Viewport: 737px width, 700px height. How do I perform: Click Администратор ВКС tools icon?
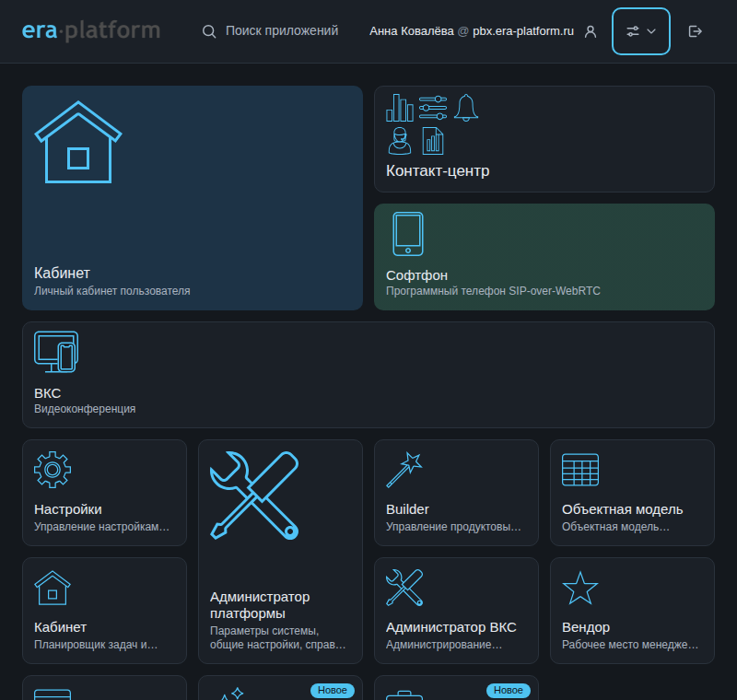404,588
